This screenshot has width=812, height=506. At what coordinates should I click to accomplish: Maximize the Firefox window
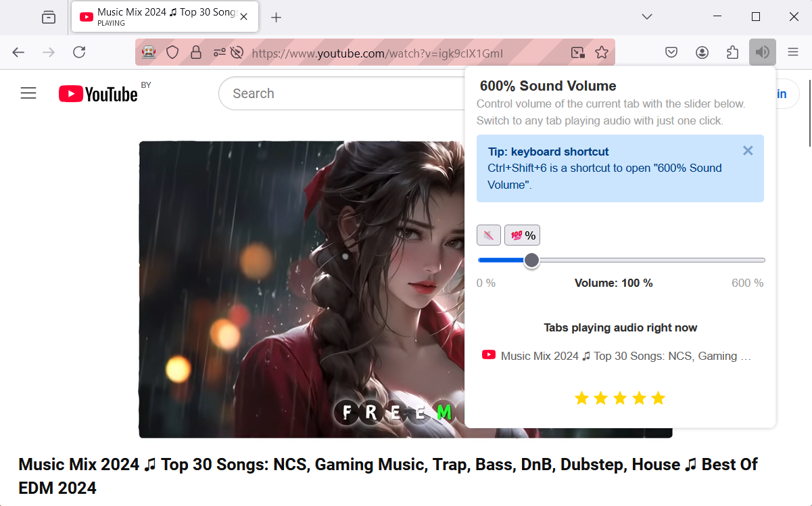[756, 17]
